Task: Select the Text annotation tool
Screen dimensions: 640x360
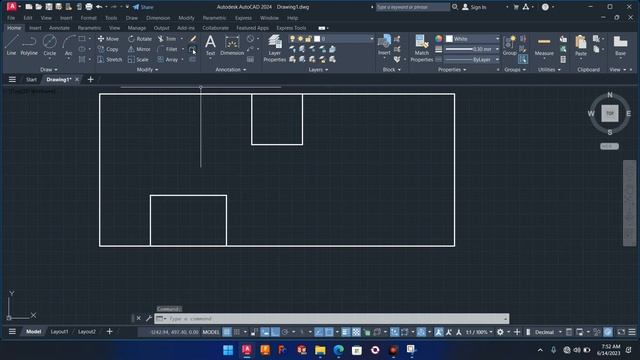Action: tap(210, 45)
